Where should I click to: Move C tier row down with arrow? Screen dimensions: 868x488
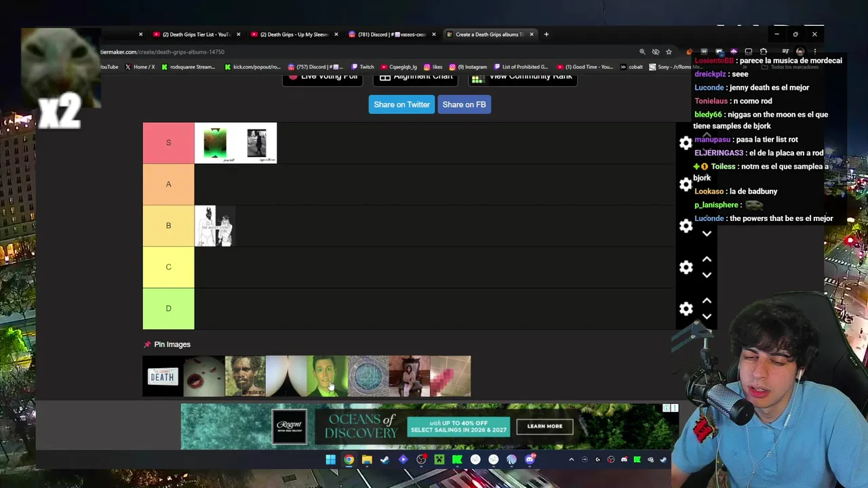[x=707, y=275]
